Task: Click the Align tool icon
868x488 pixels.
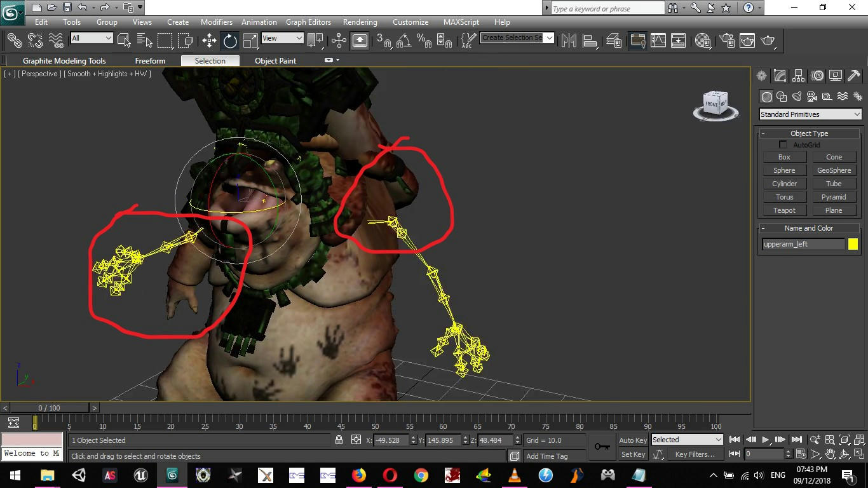Action: coord(590,40)
